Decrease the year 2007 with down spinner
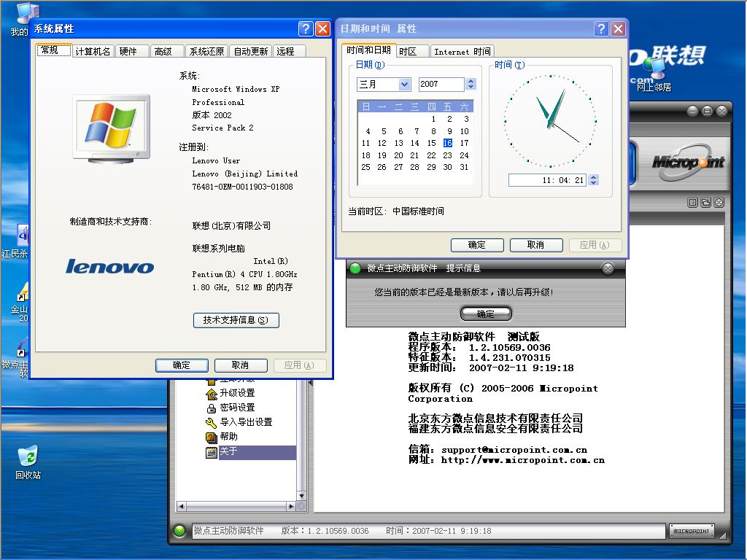The height and width of the screenshot is (560, 747). [471, 87]
